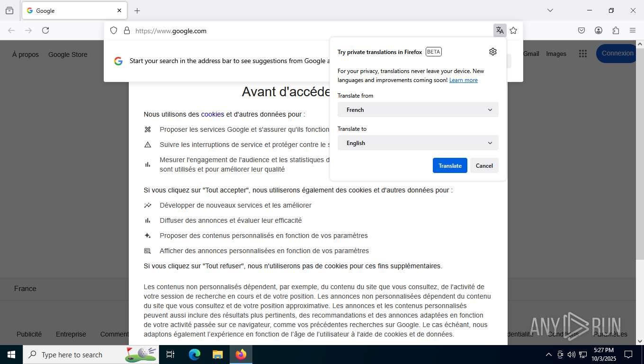
Task: Open Windows notification center
Action: 628,355
